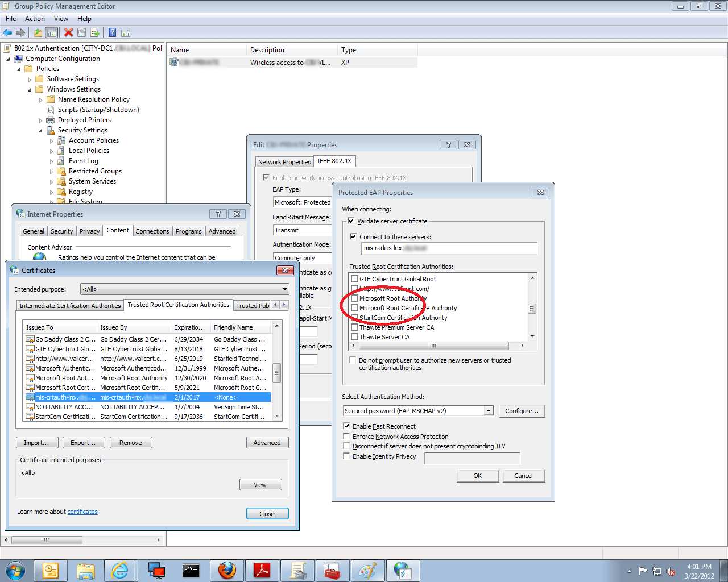728x582 pixels.
Task: Switch to Connections tab in Internet Properties
Action: pyautogui.click(x=152, y=231)
